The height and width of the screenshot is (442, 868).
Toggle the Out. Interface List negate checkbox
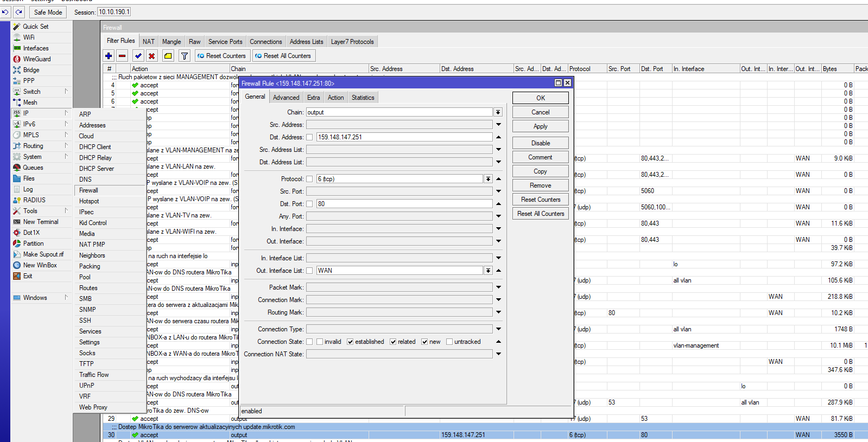click(309, 271)
